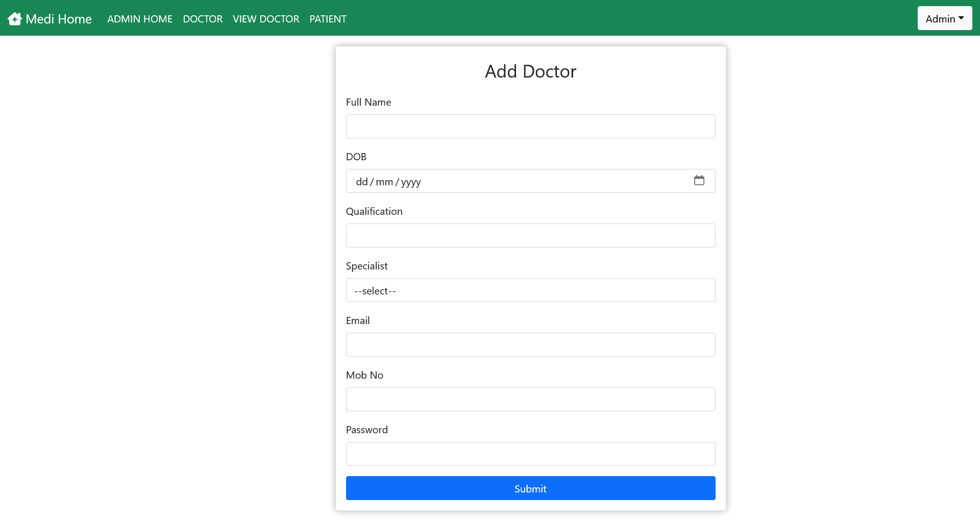
Task: Open the calendar picker for DOB
Action: click(x=700, y=181)
